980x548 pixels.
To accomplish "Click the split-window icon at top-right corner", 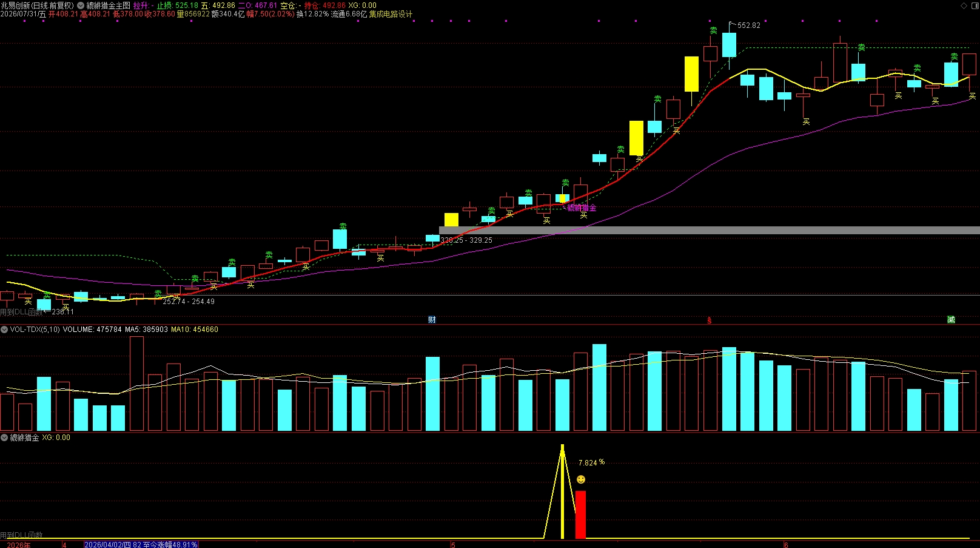I will pos(974,5).
